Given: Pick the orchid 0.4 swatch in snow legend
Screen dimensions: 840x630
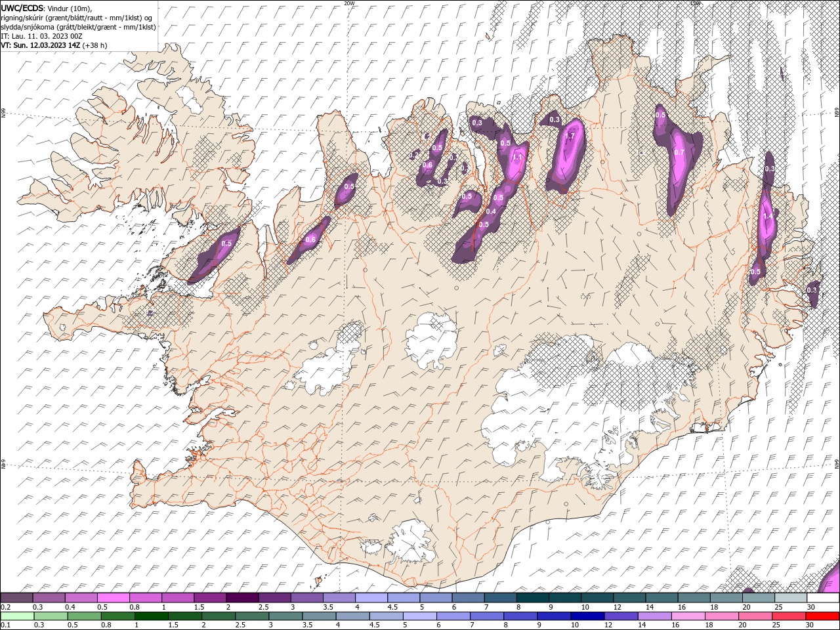Looking at the screenshot, I should 81,598.
